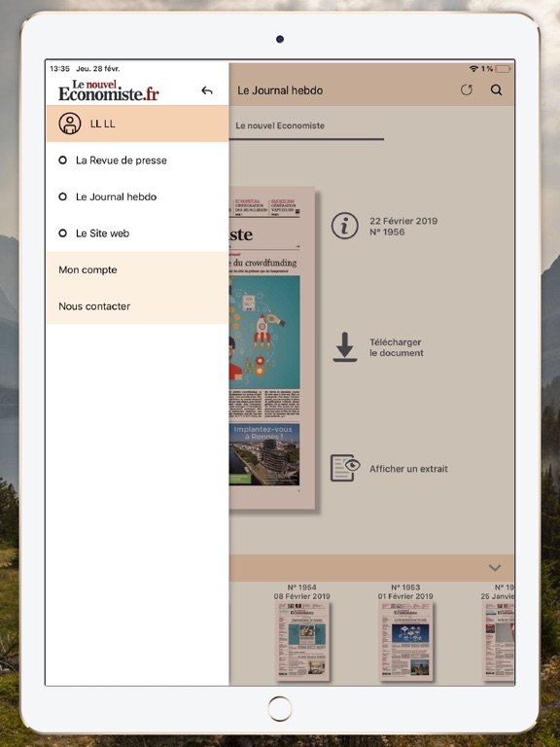Click the download arrow icon
Screen dimensions: 560x747
pyautogui.click(x=345, y=347)
